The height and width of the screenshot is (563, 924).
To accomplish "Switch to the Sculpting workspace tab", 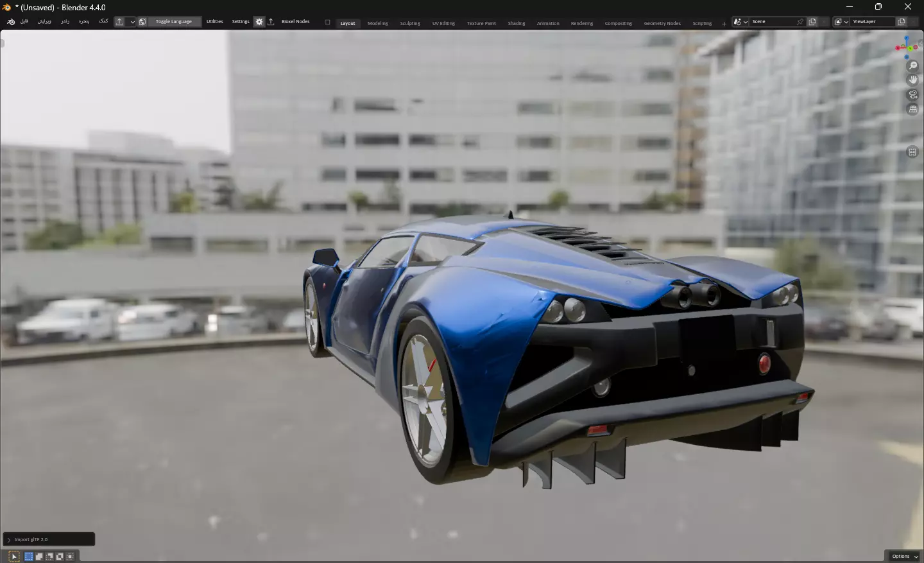I will pyautogui.click(x=410, y=23).
